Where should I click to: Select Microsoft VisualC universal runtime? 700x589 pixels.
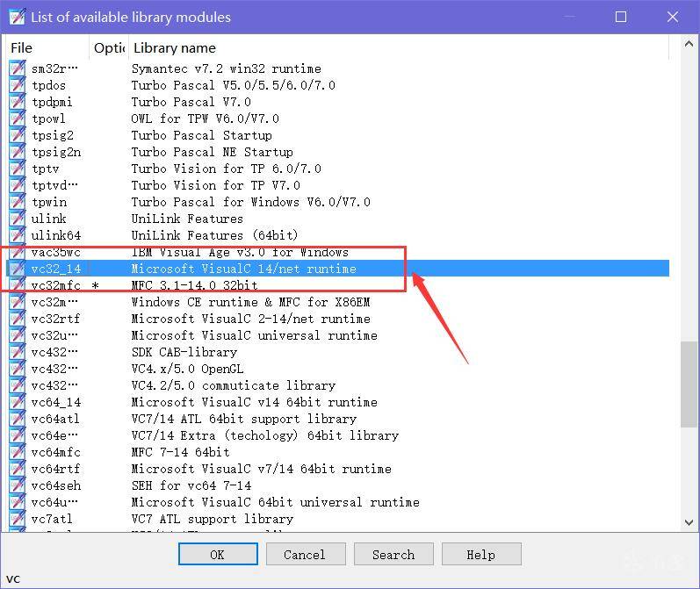coord(255,335)
